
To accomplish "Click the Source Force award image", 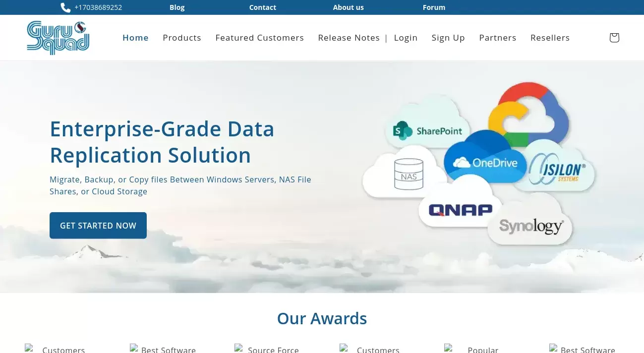I will [269, 349].
